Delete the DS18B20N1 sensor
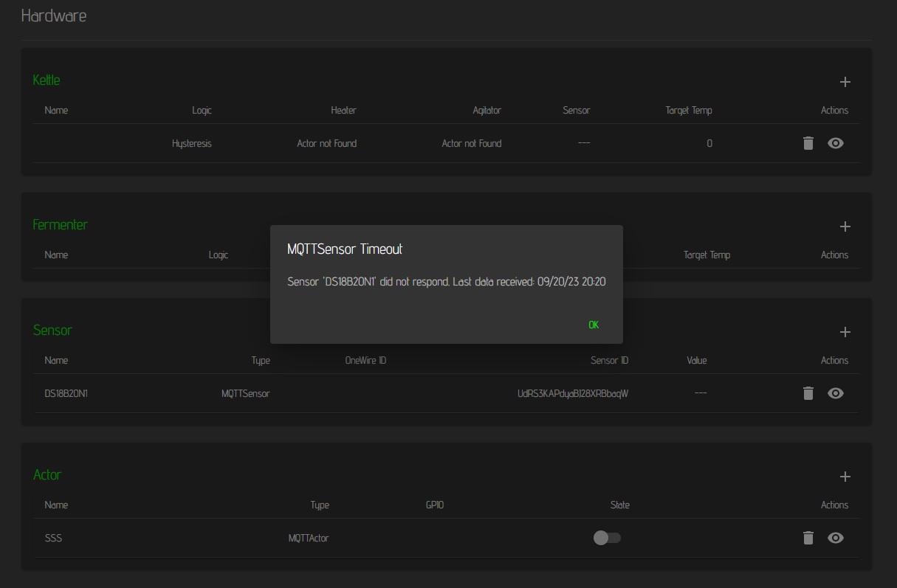 click(808, 393)
